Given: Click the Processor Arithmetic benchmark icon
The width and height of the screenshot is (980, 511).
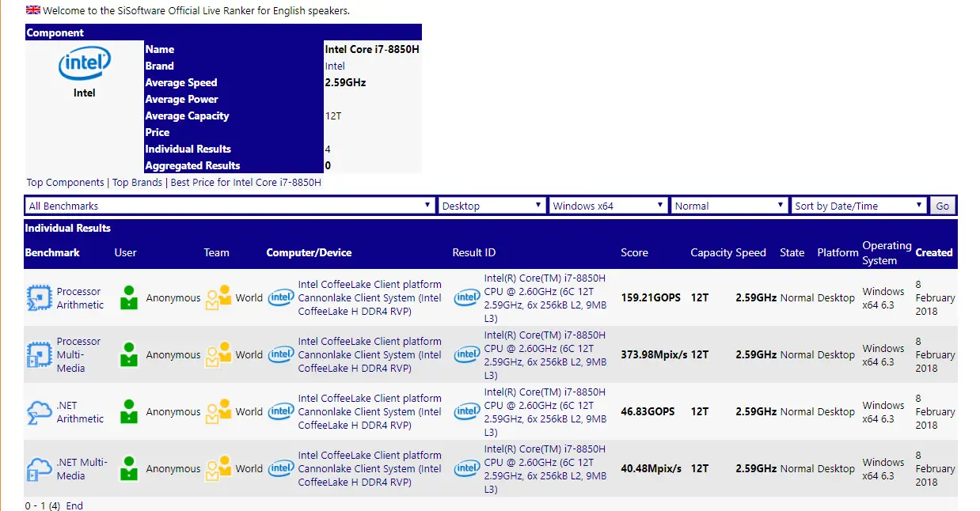Looking at the screenshot, I should click(40, 298).
